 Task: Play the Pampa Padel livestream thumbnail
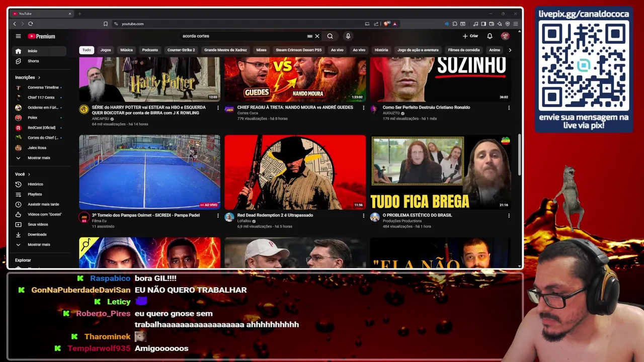click(x=149, y=172)
